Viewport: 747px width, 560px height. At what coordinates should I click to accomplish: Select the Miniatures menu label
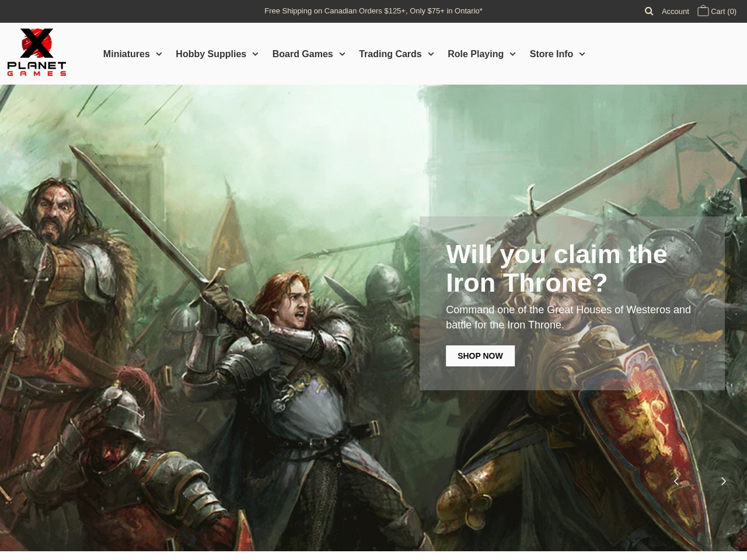click(x=126, y=54)
